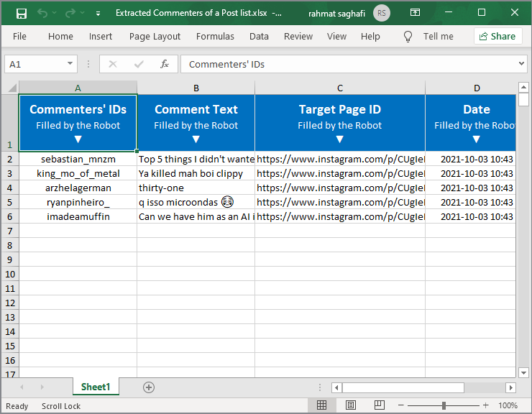Click the Cancel X formula bar icon

113,64
